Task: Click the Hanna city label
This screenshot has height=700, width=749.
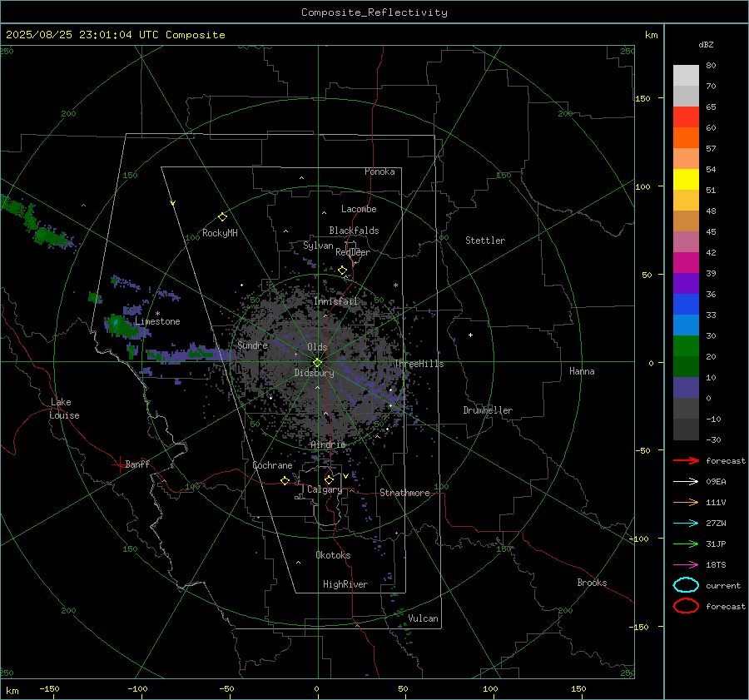Action: [582, 371]
